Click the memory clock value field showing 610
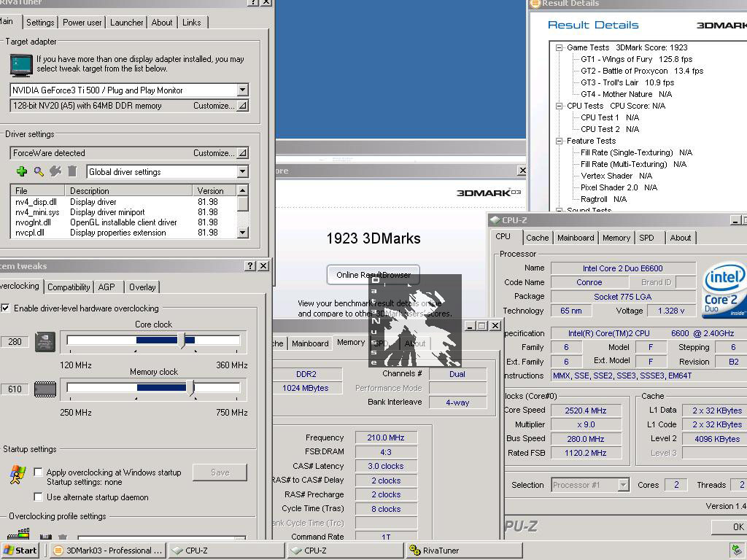 click(x=15, y=389)
